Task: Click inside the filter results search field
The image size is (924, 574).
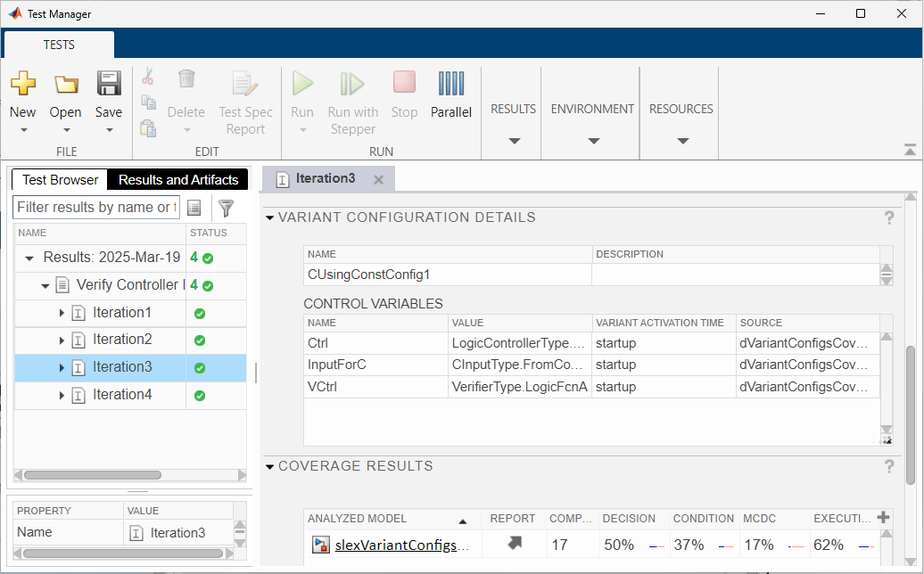Action: [x=95, y=208]
